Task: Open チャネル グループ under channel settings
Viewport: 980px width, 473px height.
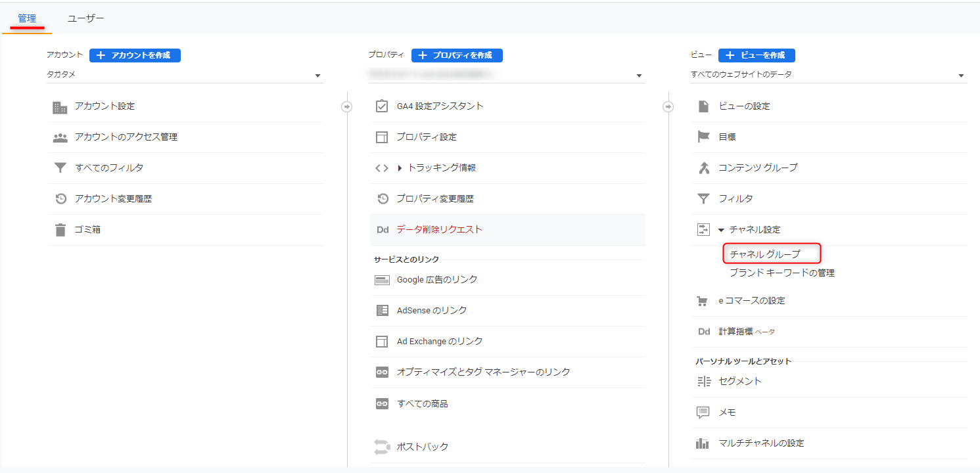Action: click(x=765, y=254)
